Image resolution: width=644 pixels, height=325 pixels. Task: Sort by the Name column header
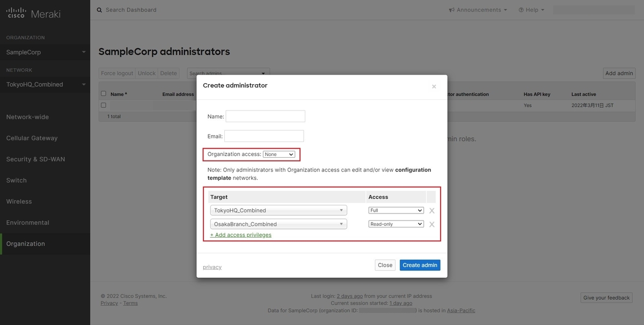119,94
